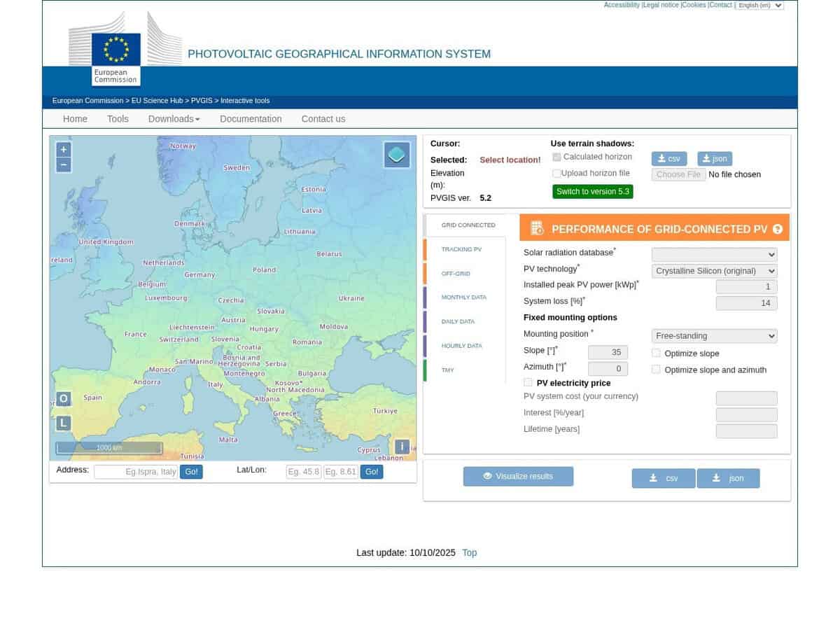840x630 pixels.
Task: Click the Lifetime years field
Action: click(x=746, y=431)
